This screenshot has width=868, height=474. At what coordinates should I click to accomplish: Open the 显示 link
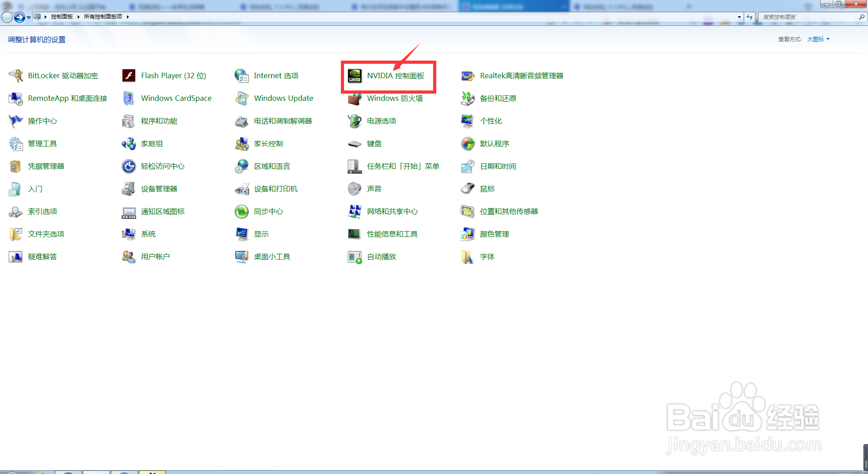tap(261, 234)
